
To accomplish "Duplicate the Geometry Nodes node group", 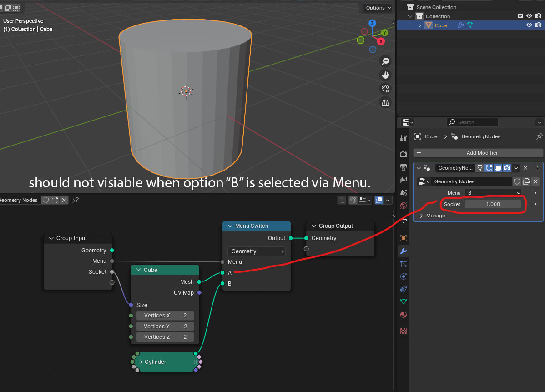I will coord(526,181).
